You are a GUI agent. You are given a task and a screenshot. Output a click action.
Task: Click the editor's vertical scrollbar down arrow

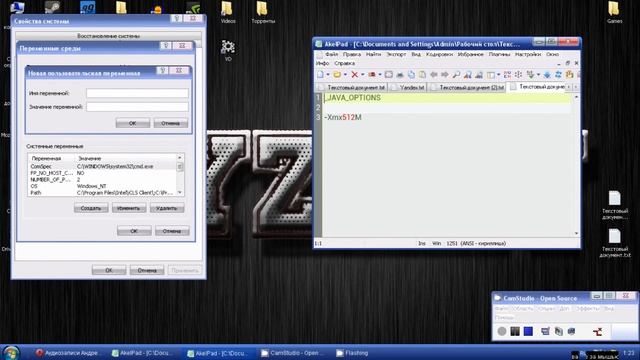576,233
